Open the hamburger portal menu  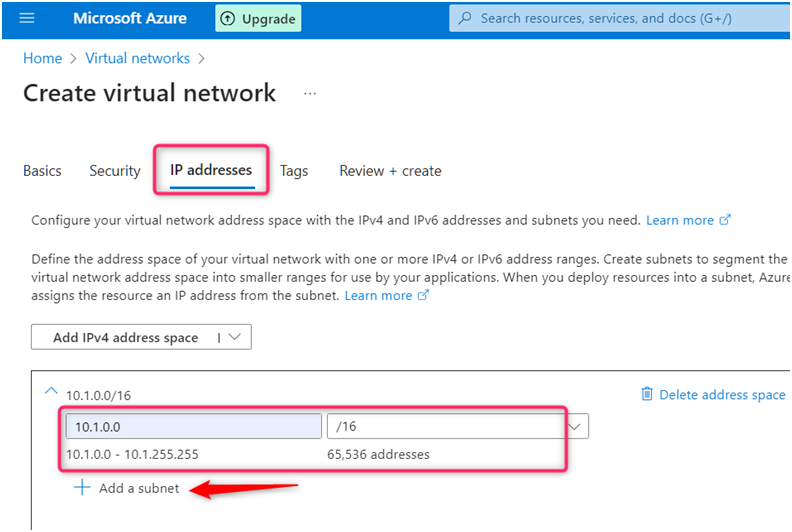(27, 18)
